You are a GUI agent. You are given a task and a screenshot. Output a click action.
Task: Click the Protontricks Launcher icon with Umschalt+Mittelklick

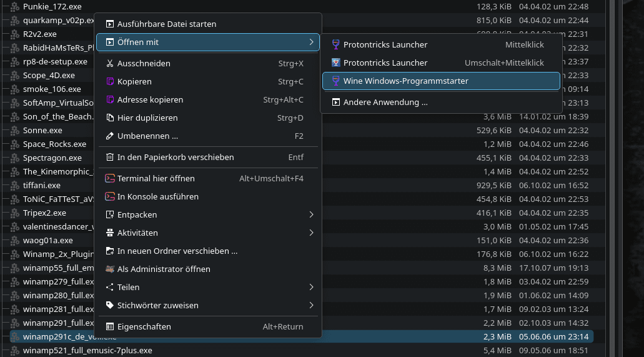coord(336,63)
